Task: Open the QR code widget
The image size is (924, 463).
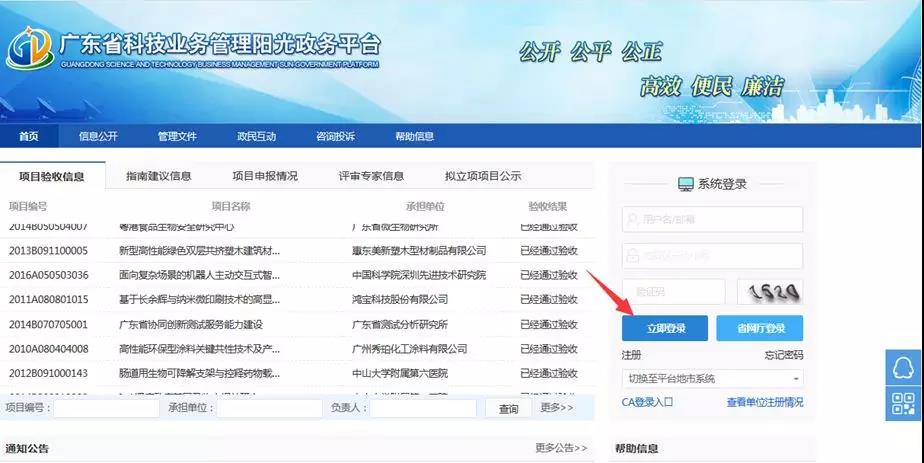Action: (x=904, y=404)
